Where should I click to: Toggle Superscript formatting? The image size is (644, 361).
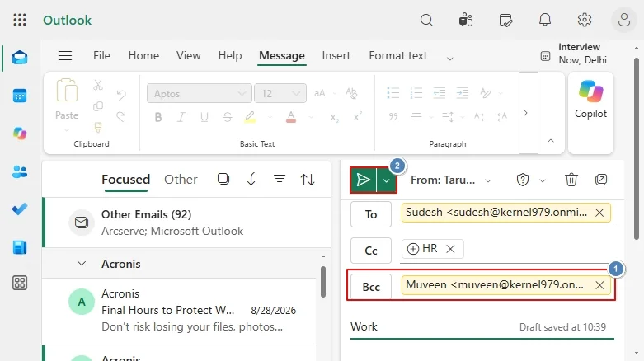[x=357, y=117]
